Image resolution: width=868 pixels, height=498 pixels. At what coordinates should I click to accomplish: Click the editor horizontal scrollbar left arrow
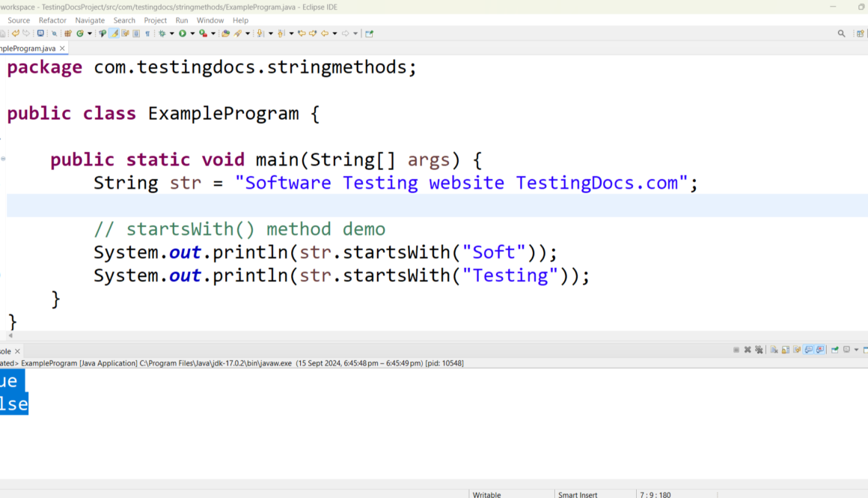click(x=10, y=335)
